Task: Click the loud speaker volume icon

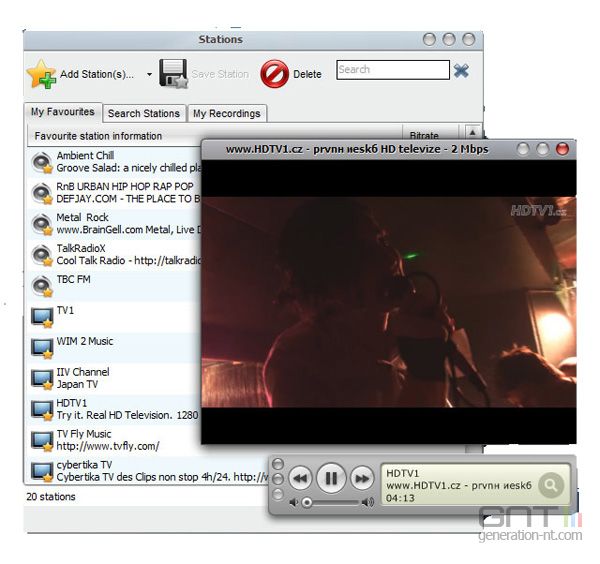Action: [x=368, y=502]
